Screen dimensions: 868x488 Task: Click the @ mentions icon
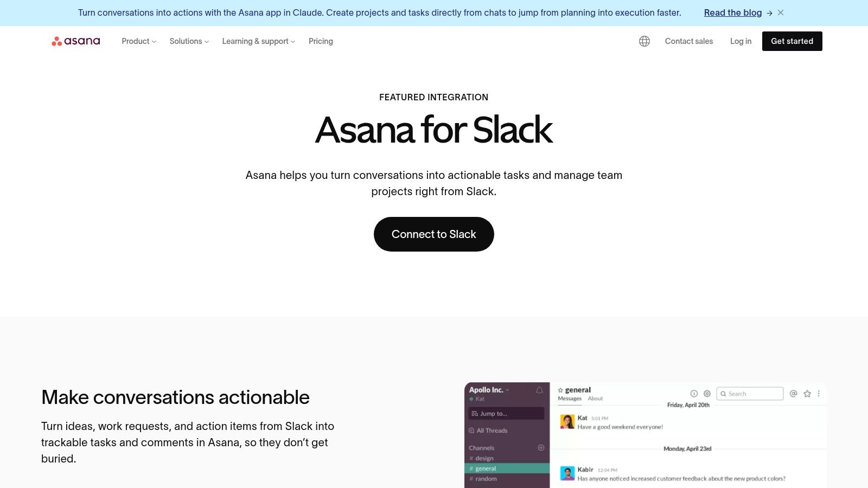(793, 394)
